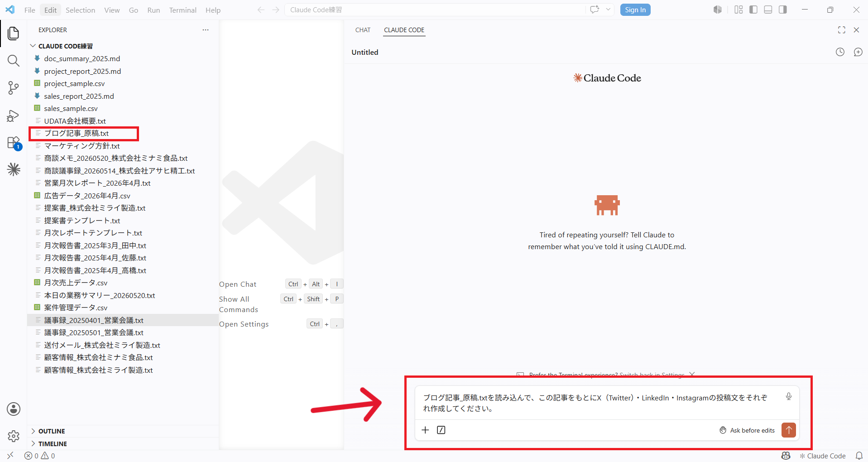Viewport: 868px width, 462px height.
Task: Open the Claude Code sidebar icon
Action: 14,169
